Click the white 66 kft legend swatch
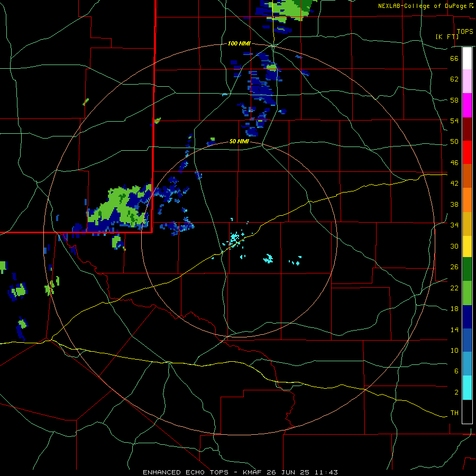The width and height of the screenshot is (476, 476). (x=467, y=58)
